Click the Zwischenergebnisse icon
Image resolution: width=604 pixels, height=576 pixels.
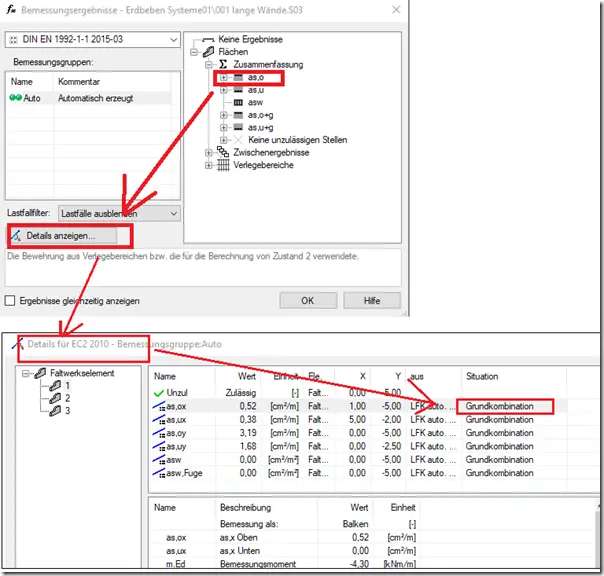pos(223,152)
